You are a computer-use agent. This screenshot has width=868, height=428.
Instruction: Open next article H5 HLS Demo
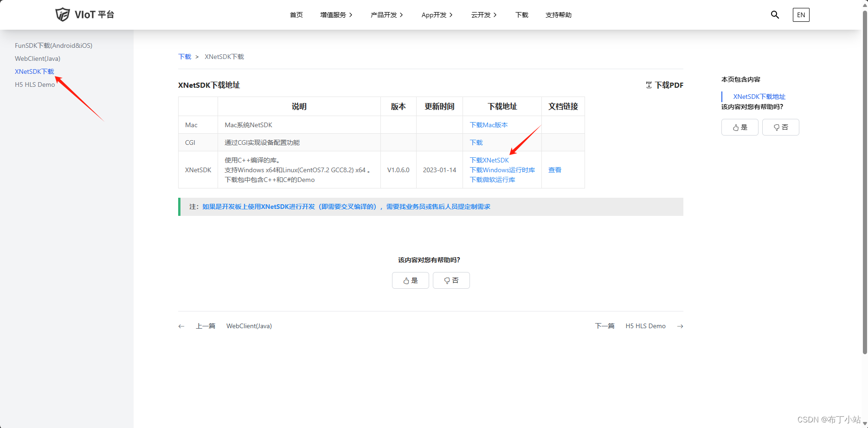point(645,326)
